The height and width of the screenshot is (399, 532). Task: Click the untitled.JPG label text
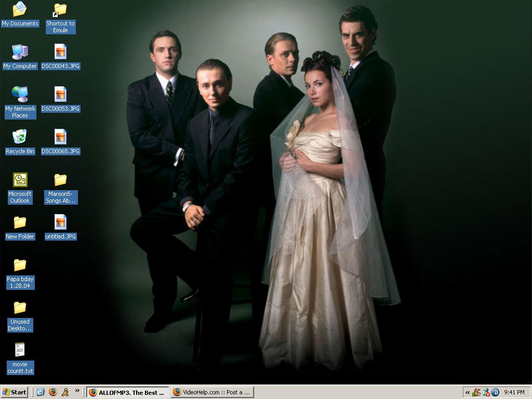[x=60, y=236]
